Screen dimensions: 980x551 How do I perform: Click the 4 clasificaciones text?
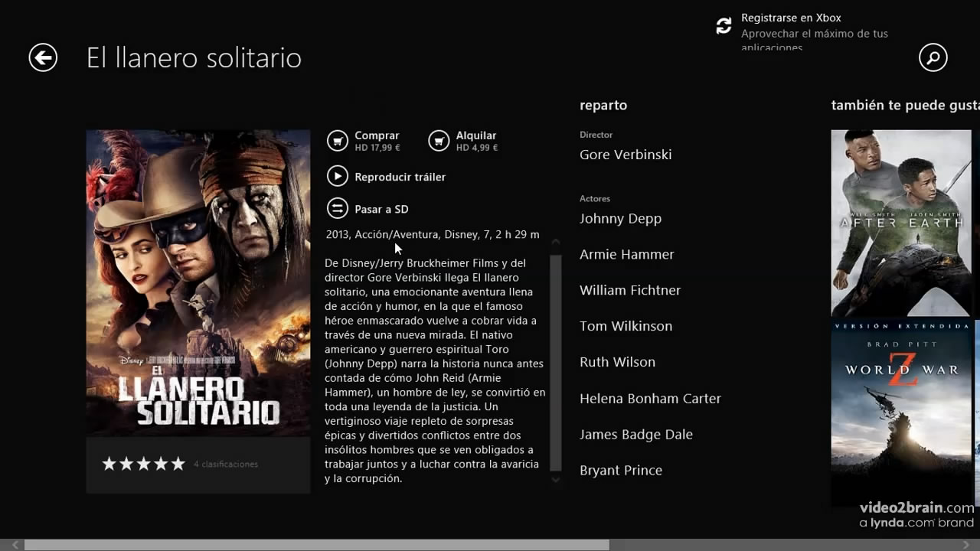226,465
